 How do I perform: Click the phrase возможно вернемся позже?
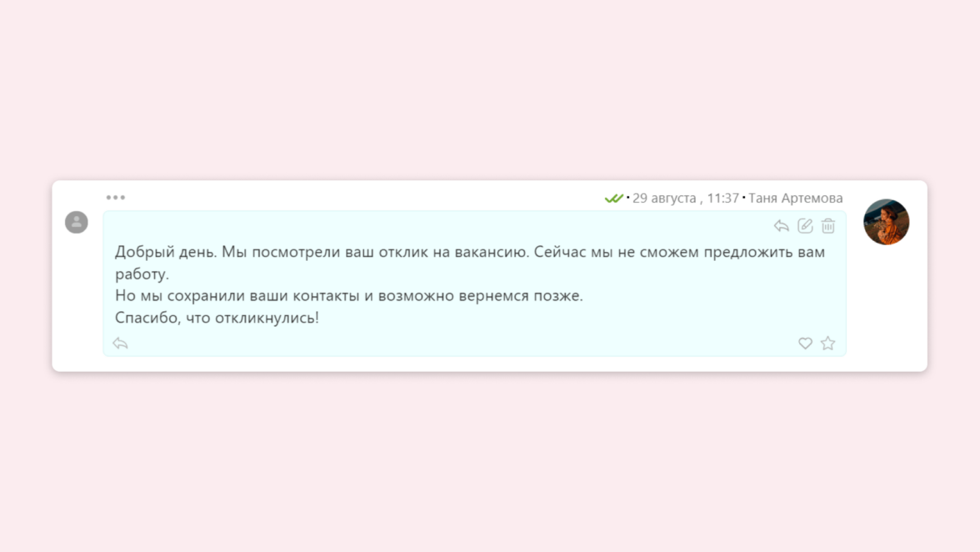click(480, 296)
